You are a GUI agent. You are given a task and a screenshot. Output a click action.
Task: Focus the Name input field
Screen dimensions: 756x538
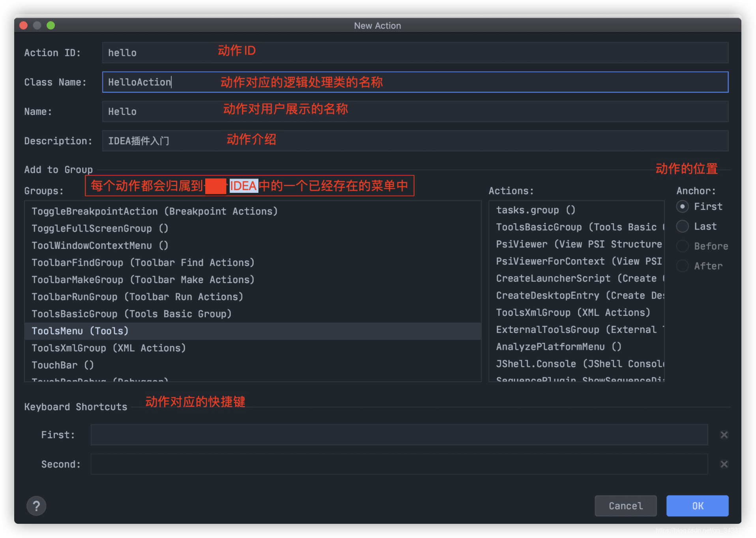415,112
